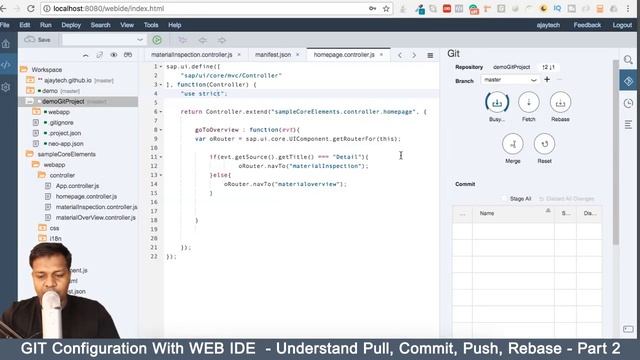Screen dimensions: 640x360
Task: Collapse the code fold at line 6
Action: [x=161, y=112]
